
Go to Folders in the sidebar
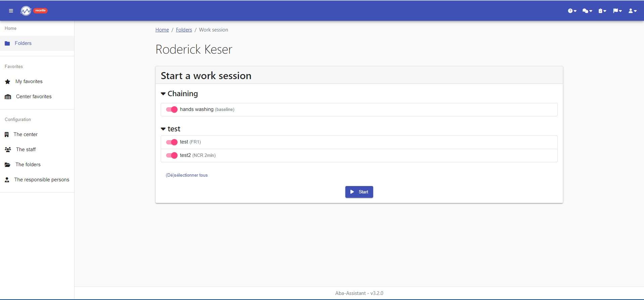tap(37, 43)
